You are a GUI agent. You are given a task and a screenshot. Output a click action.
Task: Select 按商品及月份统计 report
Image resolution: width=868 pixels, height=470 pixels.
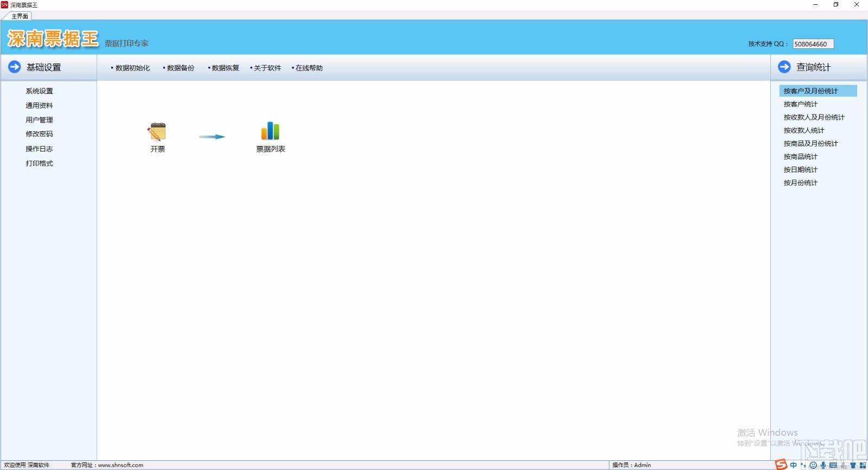pos(810,143)
